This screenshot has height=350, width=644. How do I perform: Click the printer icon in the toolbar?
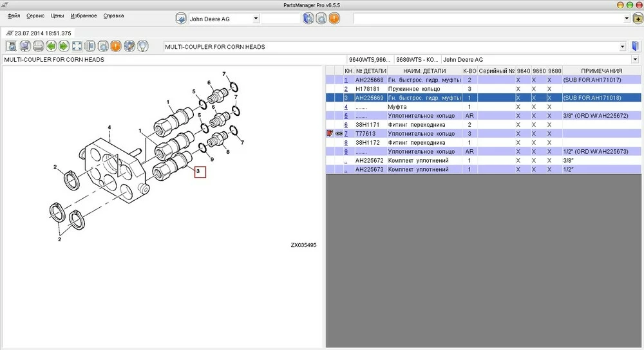pos(38,46)
